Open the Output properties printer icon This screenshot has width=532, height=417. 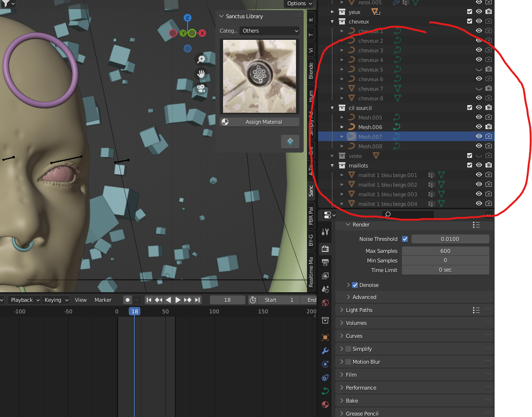[325, 262]
